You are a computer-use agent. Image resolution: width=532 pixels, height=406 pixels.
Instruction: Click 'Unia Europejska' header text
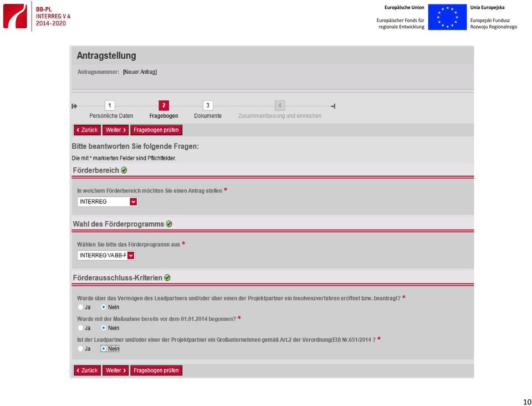[487, 7]
